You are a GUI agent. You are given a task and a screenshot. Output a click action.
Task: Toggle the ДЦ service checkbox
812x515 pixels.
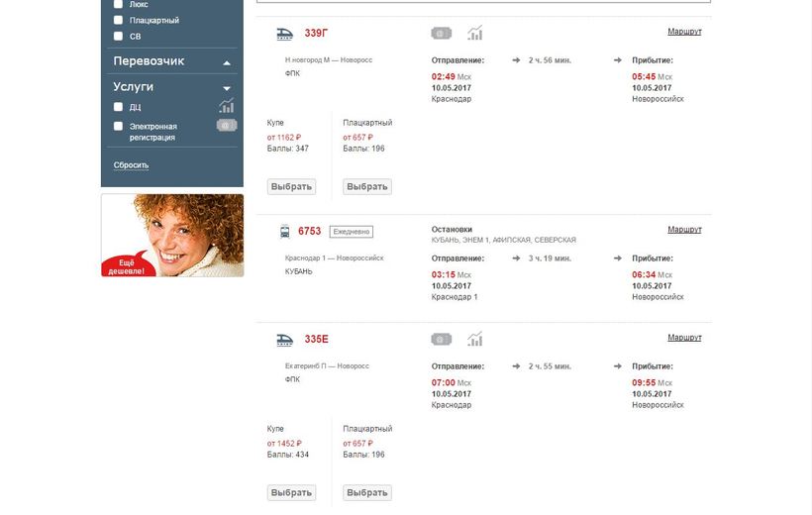[119, 107]
